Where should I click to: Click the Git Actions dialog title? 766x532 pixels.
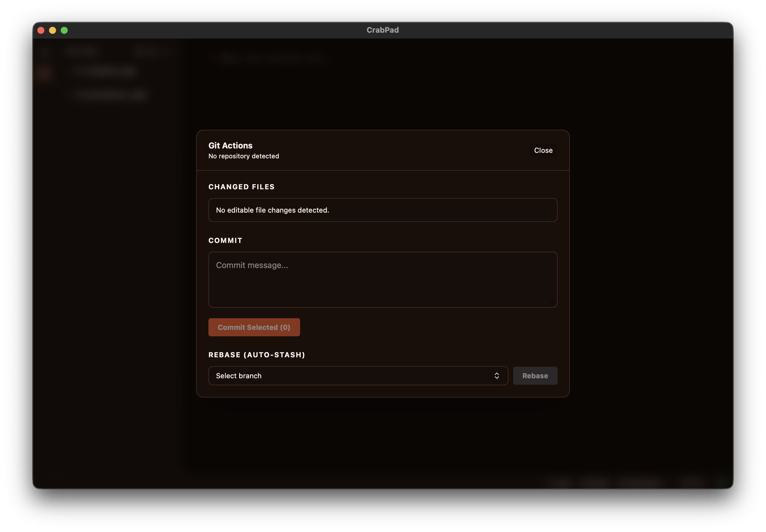tap(230, 145)
